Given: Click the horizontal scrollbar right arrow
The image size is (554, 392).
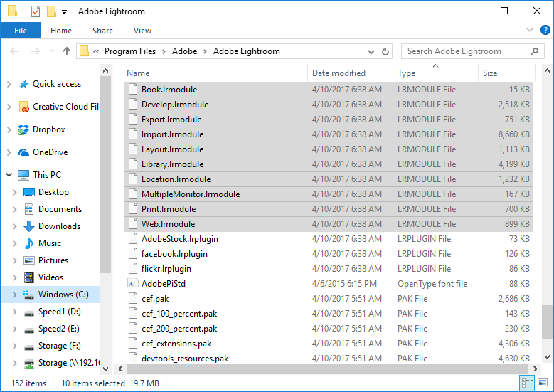Looking at the screenshot, I should (536, 369).
